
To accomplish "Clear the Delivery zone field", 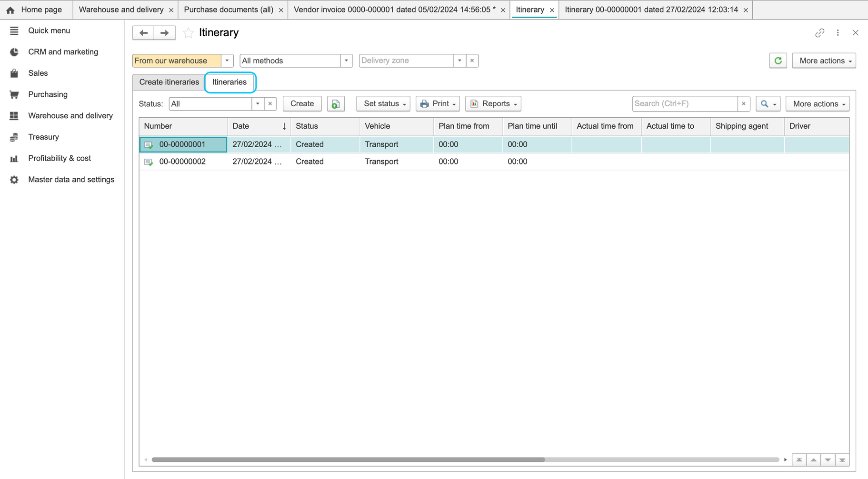I will pyautogui.click(x=472, y=61).
